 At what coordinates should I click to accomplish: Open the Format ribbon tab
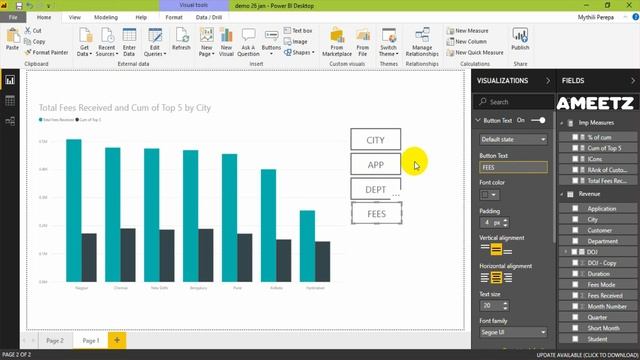point(174,18)
